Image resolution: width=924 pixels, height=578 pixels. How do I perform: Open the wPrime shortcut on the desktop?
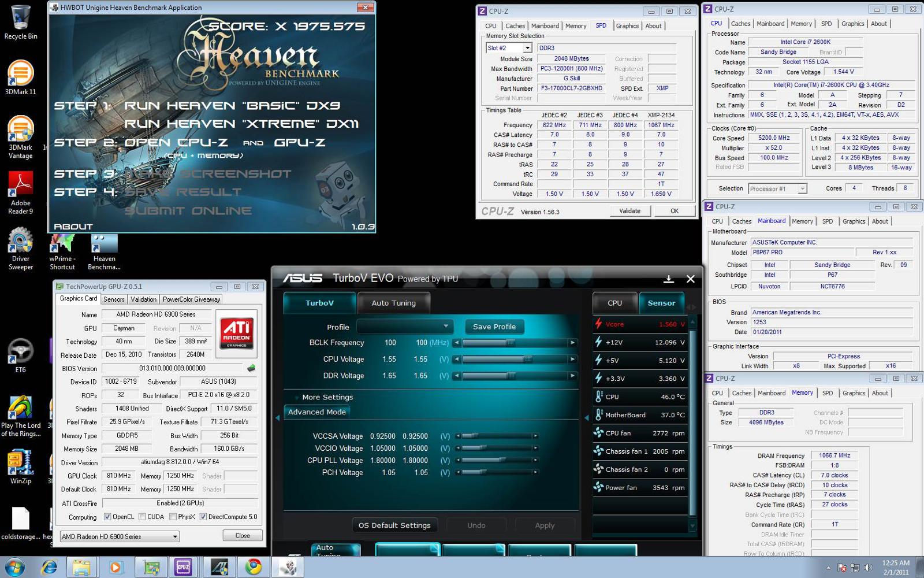coord(62,252)
